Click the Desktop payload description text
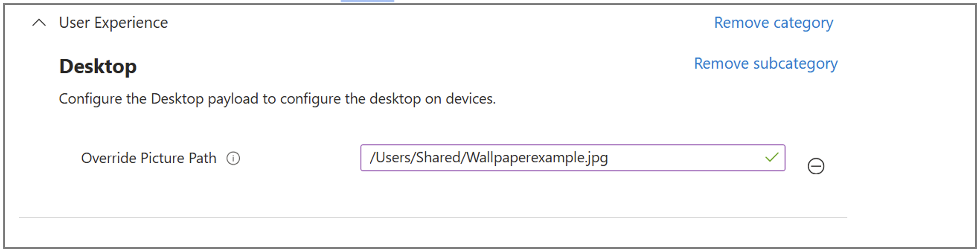The width and height of the screenshot is (980, 251). [x=277, y=99]
